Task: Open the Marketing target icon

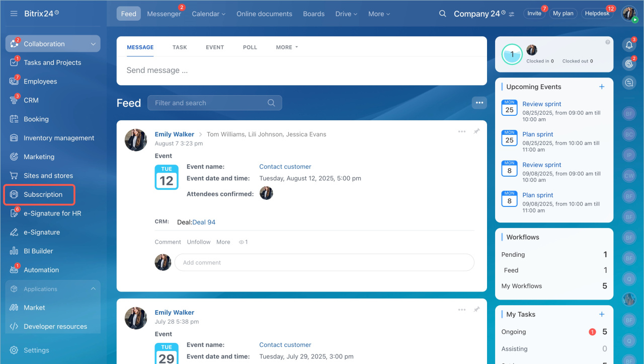Action: click(x=14, y=157)
